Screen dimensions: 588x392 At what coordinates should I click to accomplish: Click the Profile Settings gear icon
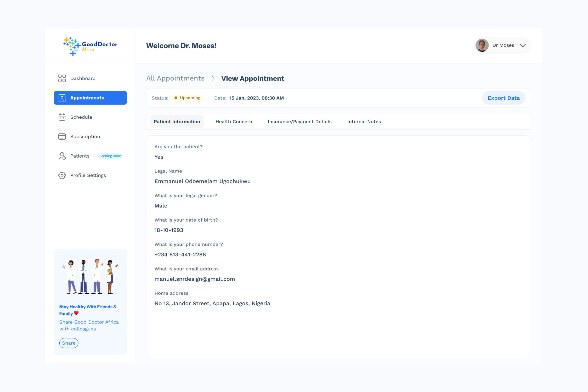click(x=62, y=175)
